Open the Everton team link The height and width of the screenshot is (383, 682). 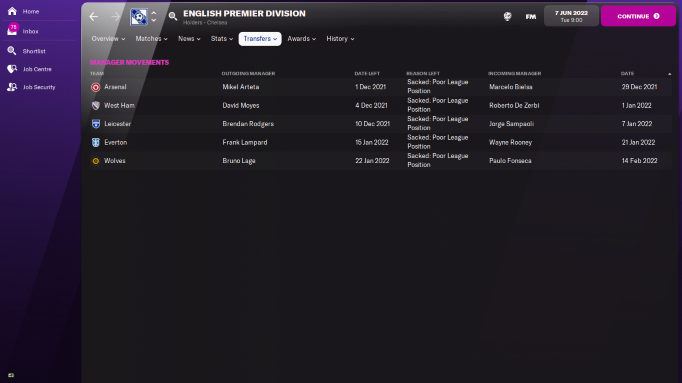(x=116, y=142)
